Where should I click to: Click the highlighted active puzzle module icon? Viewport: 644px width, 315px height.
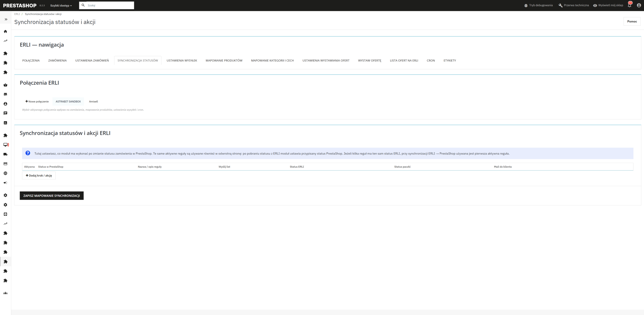pyautogui.click(x=5, y=262)
